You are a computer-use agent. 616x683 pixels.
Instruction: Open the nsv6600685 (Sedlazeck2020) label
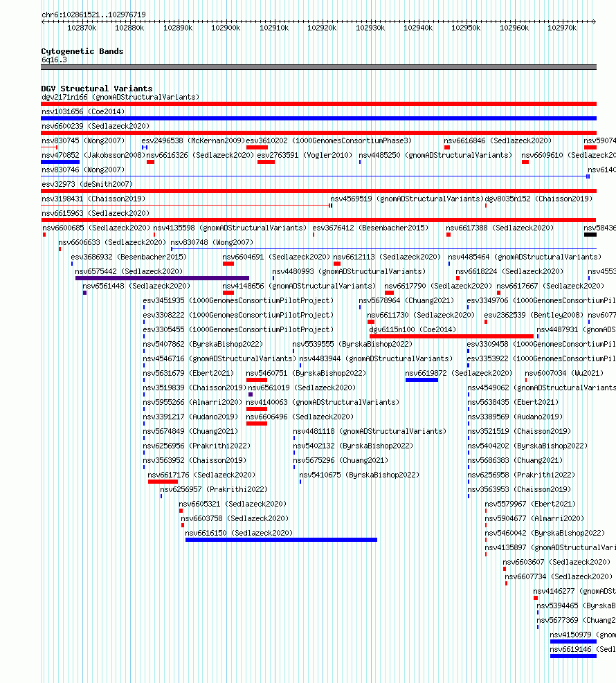(96, 228)
